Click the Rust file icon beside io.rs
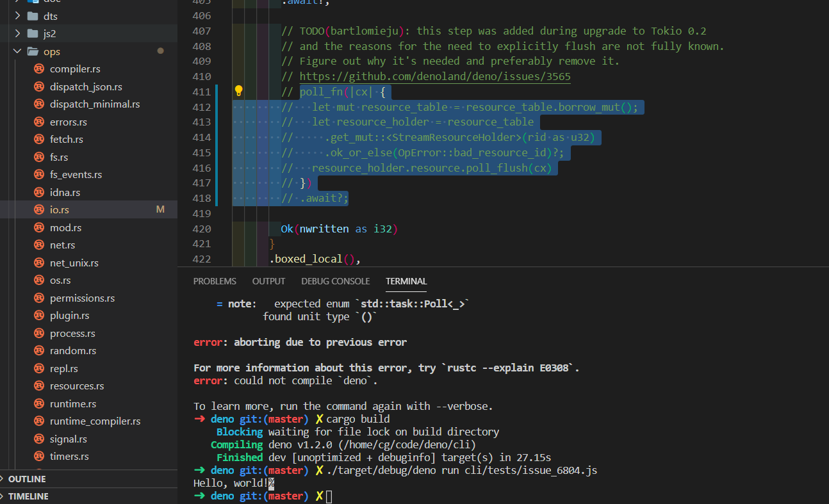 39,210
